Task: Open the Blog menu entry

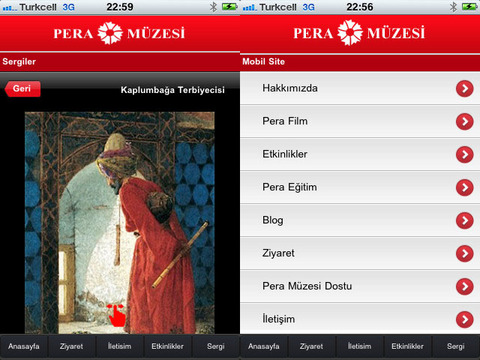Action: [x=360, y=220]
